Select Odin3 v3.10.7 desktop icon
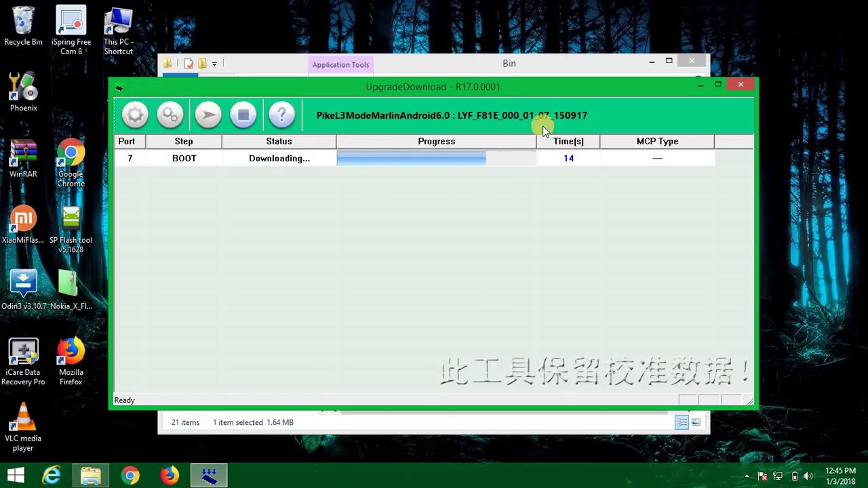This screenshot has height=488, width=868. pos(23,290)
